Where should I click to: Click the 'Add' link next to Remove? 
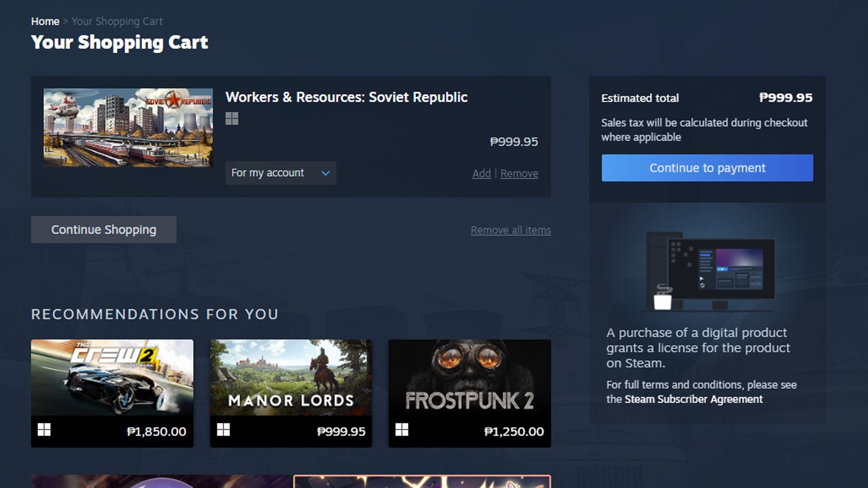click(x=481, y=174)
